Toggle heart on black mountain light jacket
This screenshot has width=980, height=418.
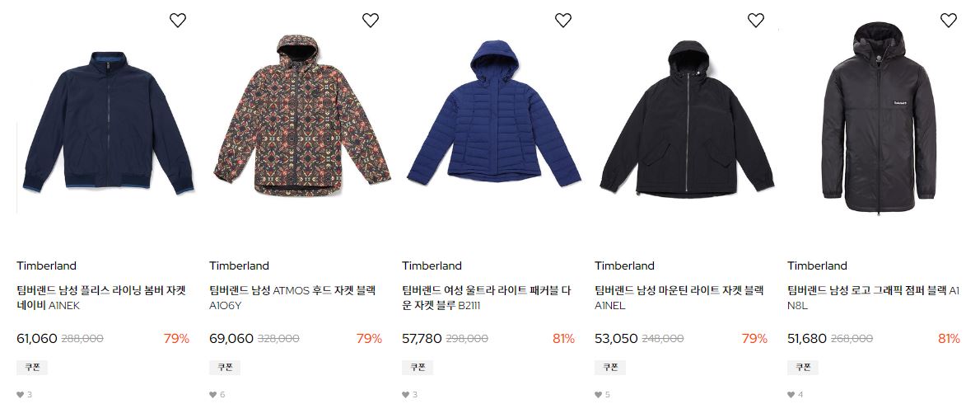[756, 20]
